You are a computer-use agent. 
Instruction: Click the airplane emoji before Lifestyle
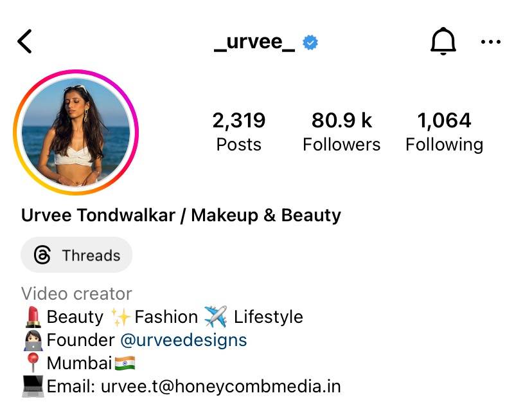click(x=216, y=316)
